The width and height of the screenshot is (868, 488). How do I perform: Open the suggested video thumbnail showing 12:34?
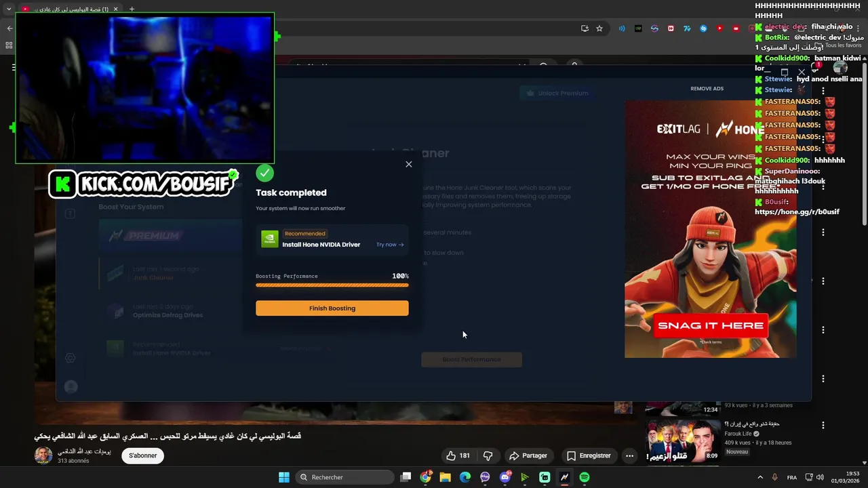click(682, 408)
